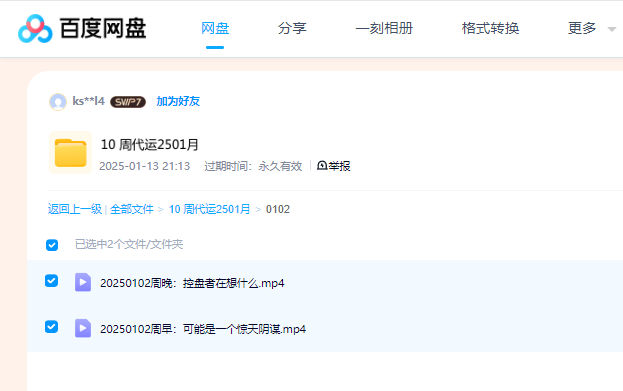Click the 加为好友 link
This screenshot has height=391, width=623.
(x=178, y=101)
